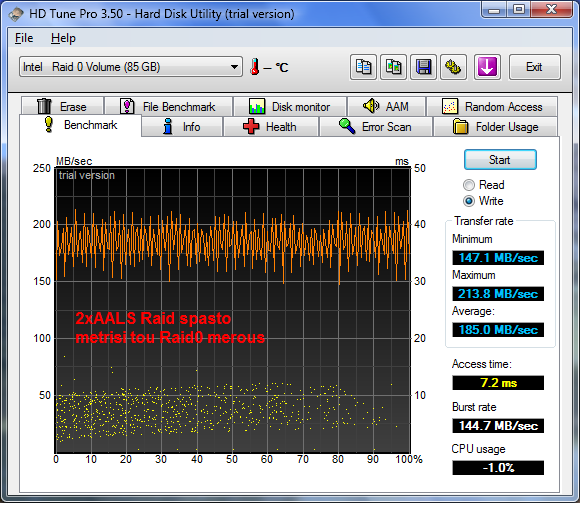
Task: Switch to the Folder Usage tab
Action: [x=496, y=127]
